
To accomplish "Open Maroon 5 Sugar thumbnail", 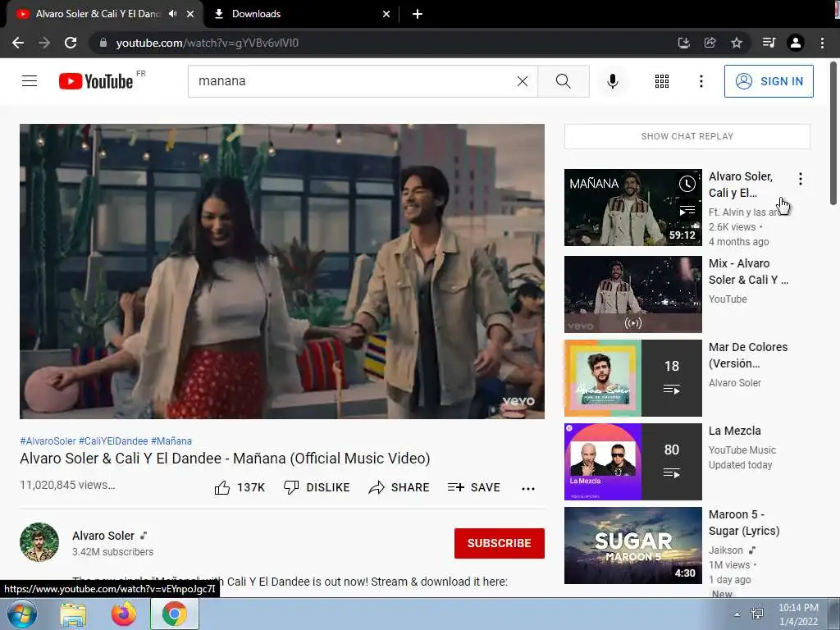I will tap(633, 546).
